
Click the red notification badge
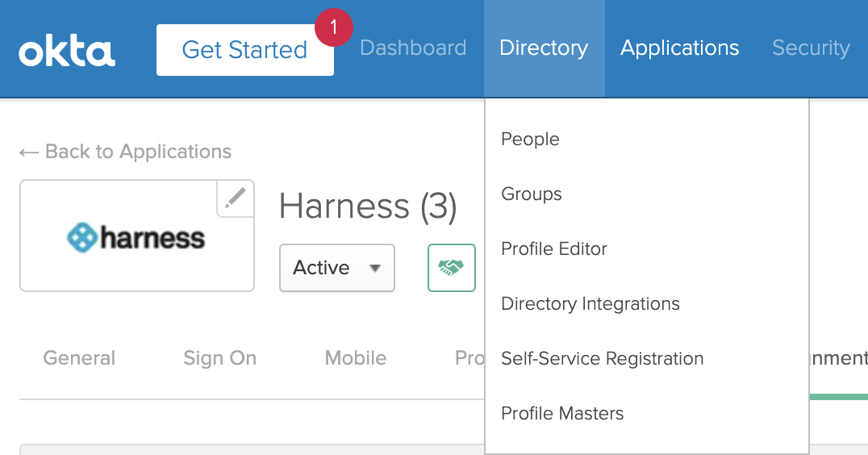click(x=334, y=27)
